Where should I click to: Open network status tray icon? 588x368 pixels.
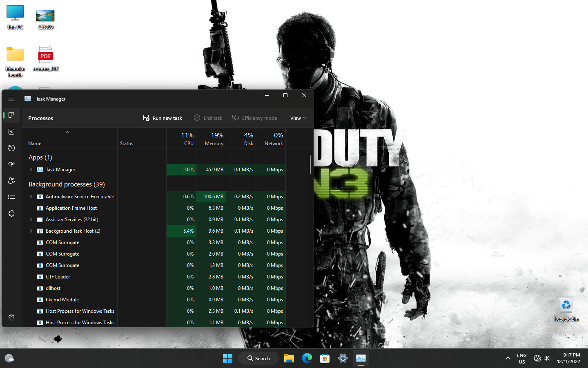537,358
